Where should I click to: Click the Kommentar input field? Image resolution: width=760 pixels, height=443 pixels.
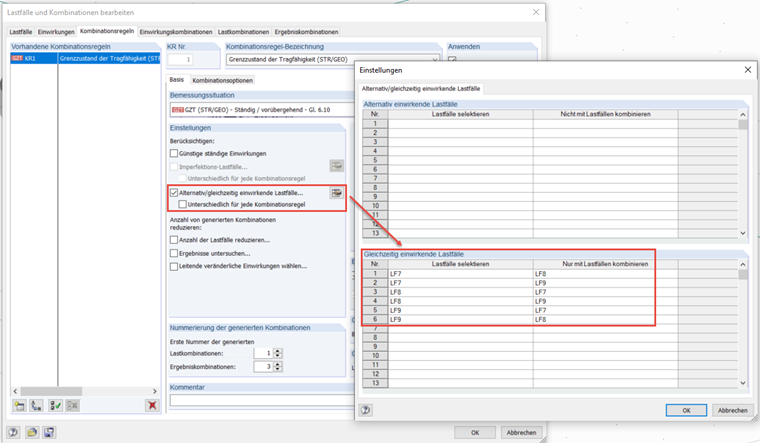[262, 400]
